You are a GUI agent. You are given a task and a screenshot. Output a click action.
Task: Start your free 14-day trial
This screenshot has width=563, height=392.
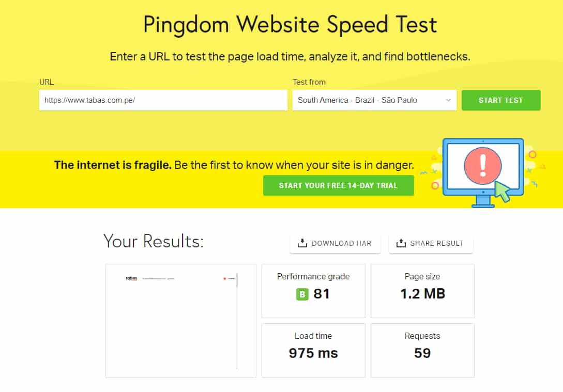[338, 185]
